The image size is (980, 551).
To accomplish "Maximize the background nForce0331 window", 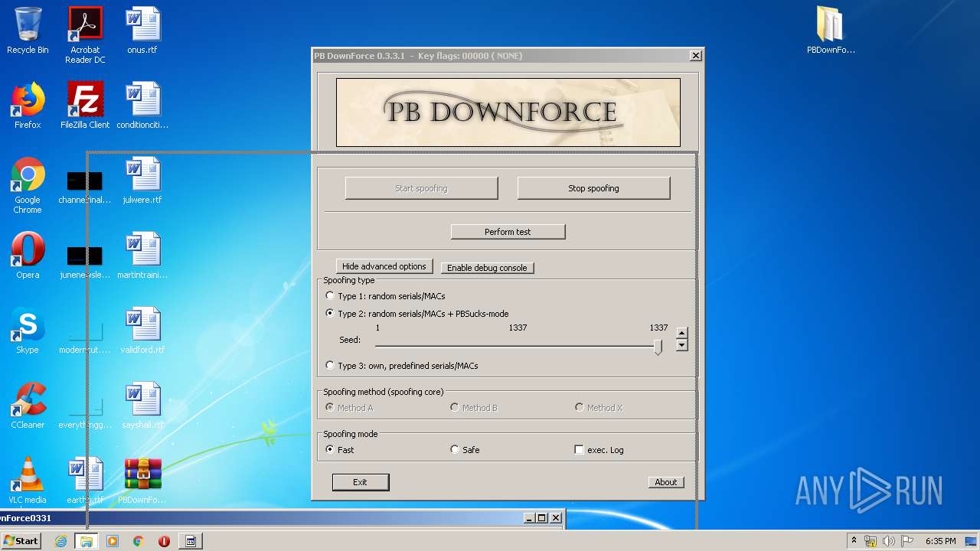I will tap(541, 518).
